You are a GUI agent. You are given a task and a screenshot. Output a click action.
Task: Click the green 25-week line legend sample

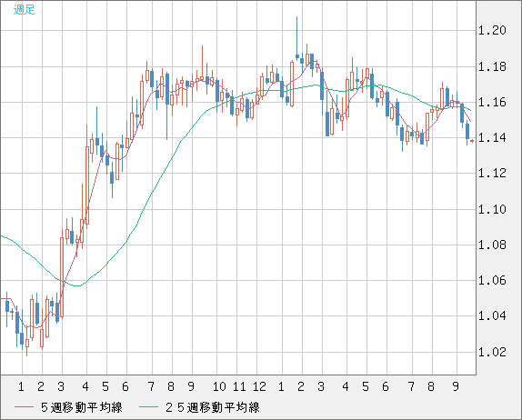pos(148,407)
